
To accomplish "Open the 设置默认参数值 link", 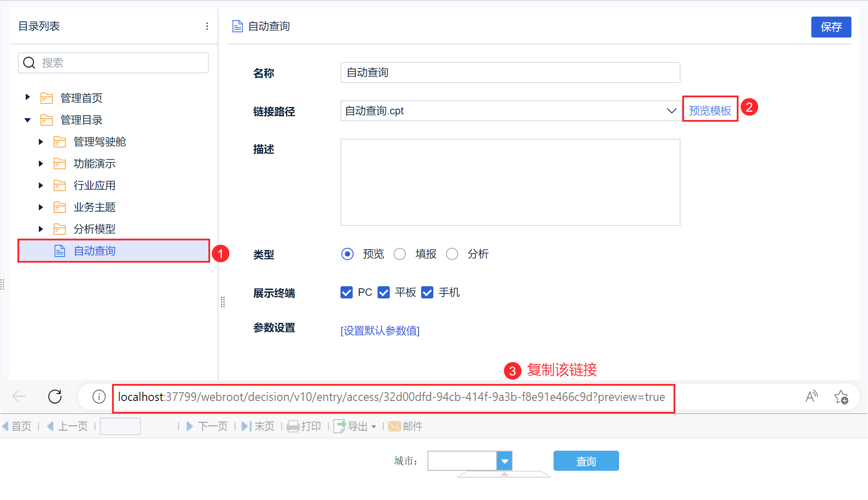I will point(380,331).
